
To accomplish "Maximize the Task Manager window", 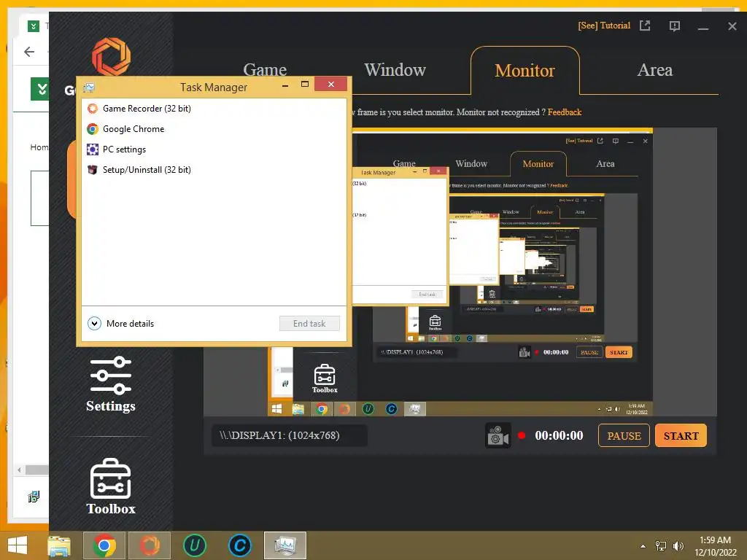I will (305, 85).
